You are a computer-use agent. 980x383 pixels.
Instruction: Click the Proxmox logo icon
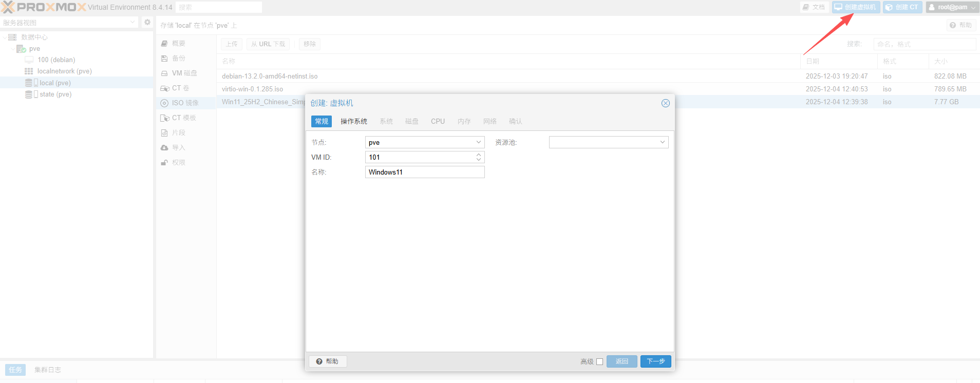pos(8,7)
